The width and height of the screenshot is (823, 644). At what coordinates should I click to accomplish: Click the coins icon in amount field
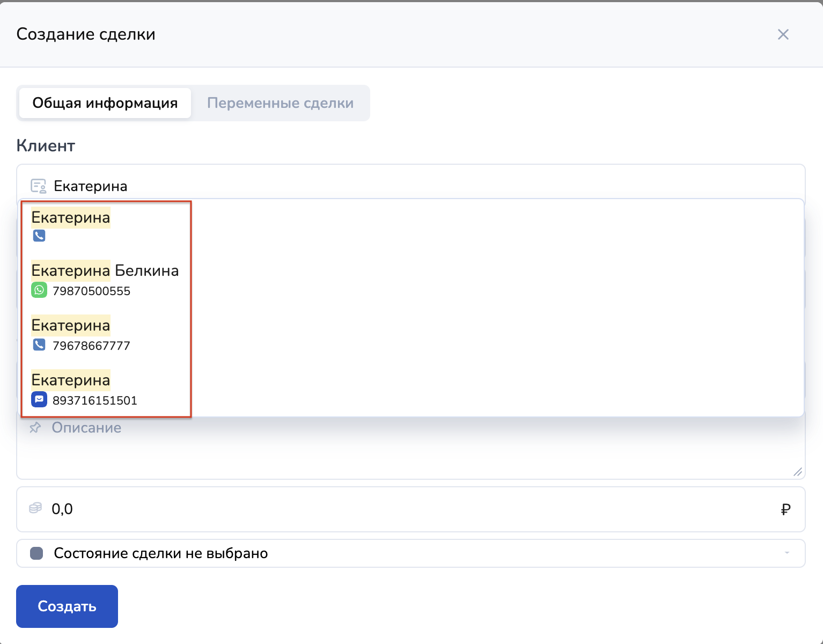35,508
